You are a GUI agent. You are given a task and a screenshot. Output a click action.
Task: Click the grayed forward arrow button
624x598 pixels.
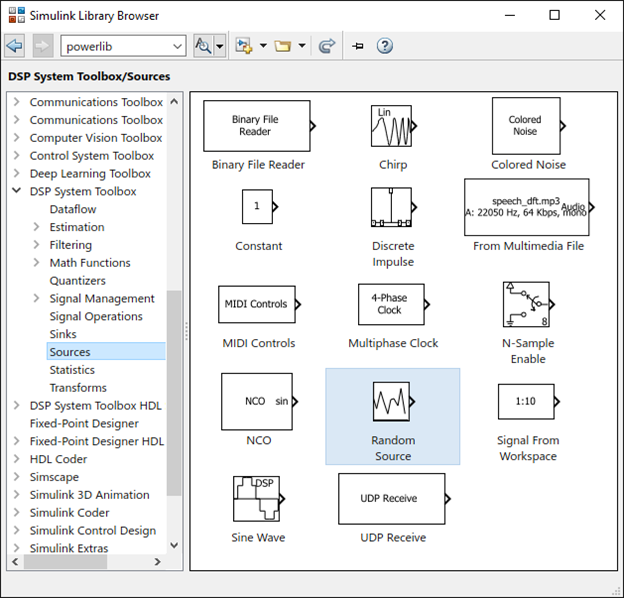[43, 46]
